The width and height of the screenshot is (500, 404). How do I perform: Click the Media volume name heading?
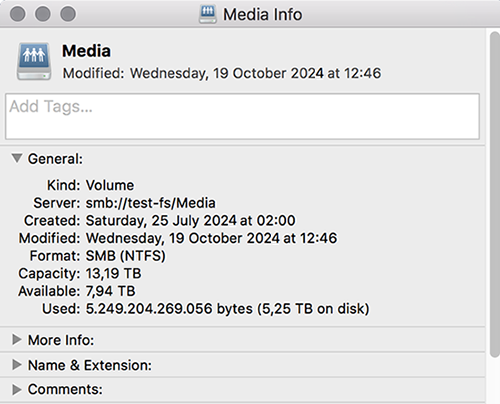tap(86, 51)
